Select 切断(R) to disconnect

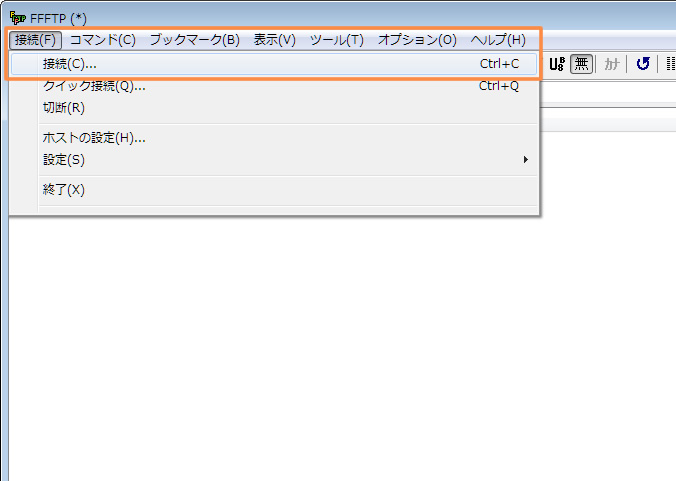[274, 108]
